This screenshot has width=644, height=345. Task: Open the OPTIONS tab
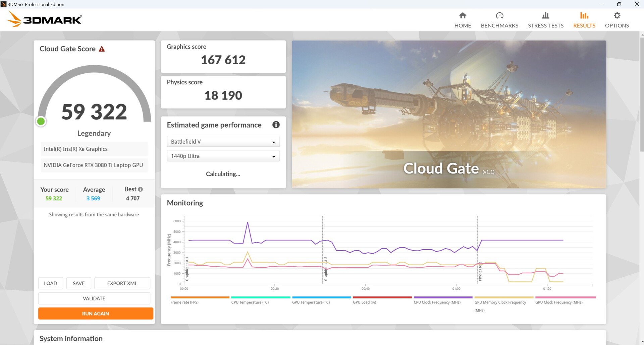[x=617, y=20]
